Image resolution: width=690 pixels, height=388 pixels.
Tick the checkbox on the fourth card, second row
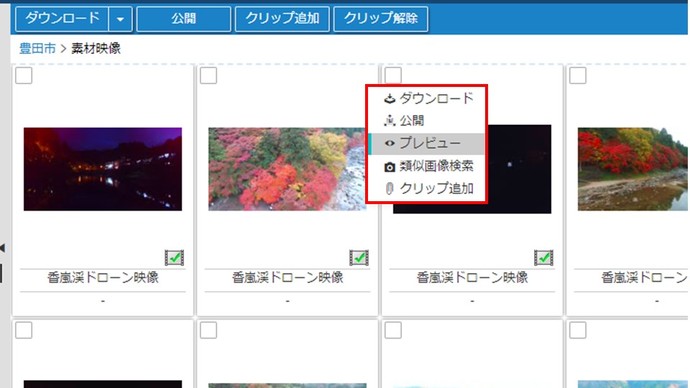pyautogui.click(x=578, y=330)
